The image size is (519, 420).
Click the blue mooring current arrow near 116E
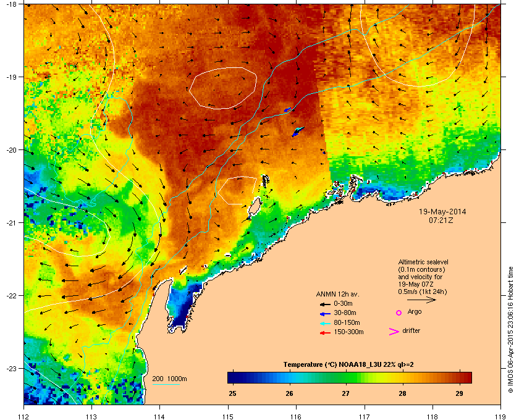pos(297,132)
